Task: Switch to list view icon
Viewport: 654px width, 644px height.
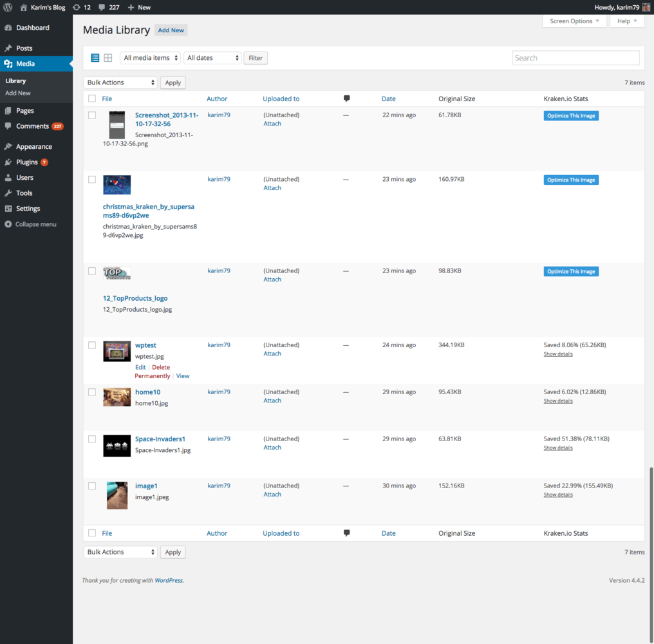Action: [95, 58]
